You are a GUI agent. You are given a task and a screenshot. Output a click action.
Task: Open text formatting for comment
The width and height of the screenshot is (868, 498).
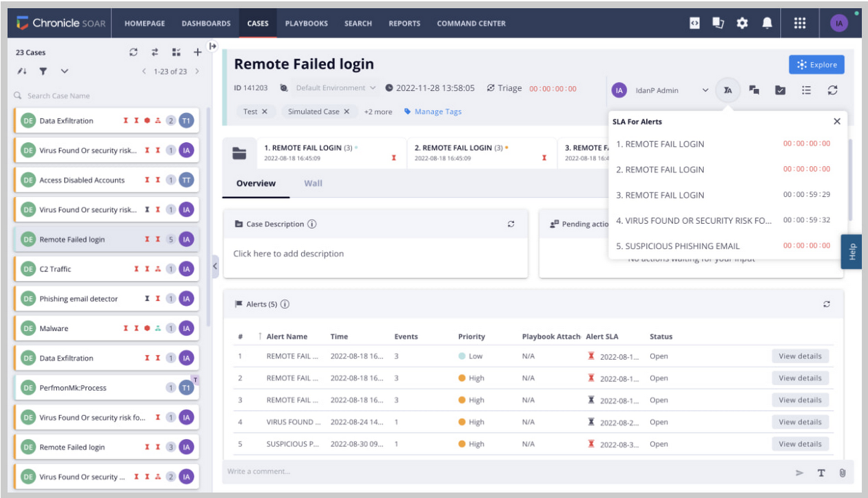821,473
